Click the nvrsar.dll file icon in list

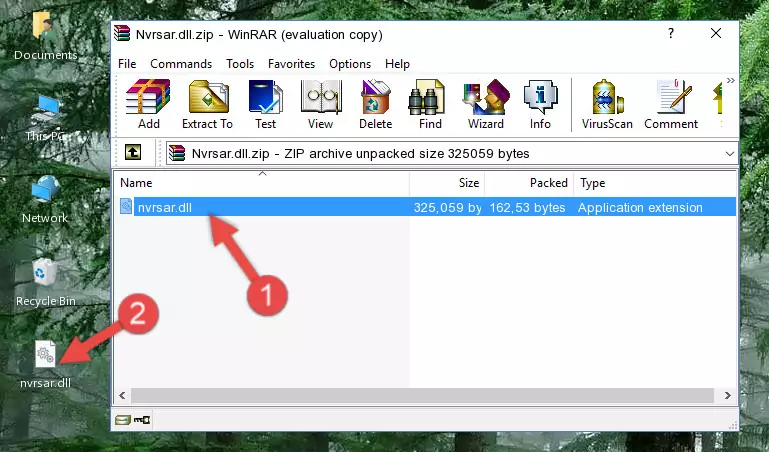point(126,207)
